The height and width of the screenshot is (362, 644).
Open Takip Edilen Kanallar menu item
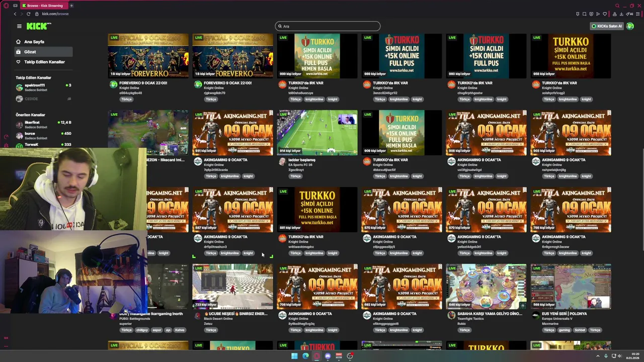coord(44,62)
